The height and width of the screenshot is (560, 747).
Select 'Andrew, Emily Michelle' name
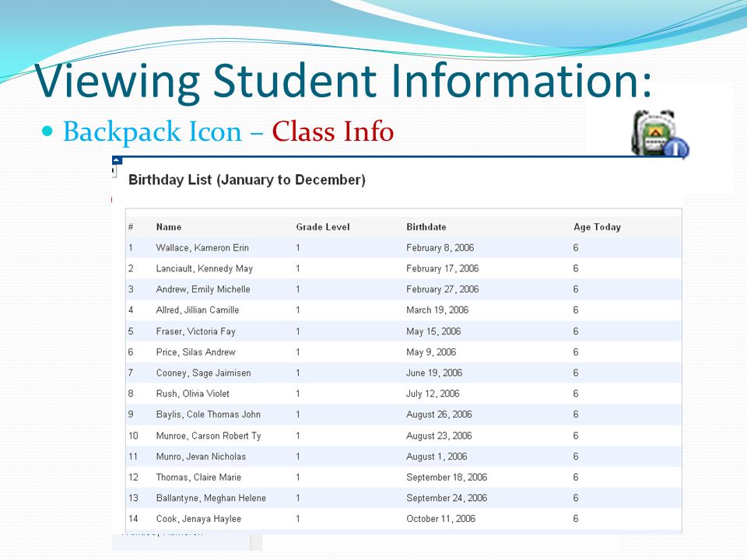click(x=202, y=289)
